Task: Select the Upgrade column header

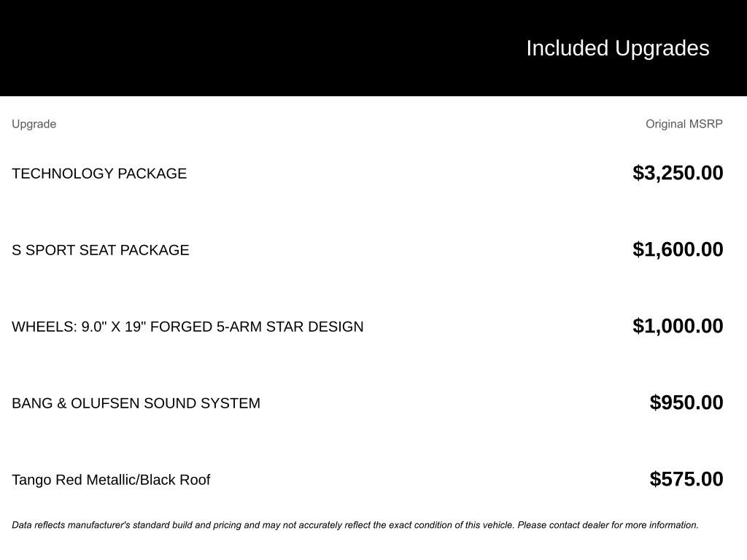Action: 34,124
